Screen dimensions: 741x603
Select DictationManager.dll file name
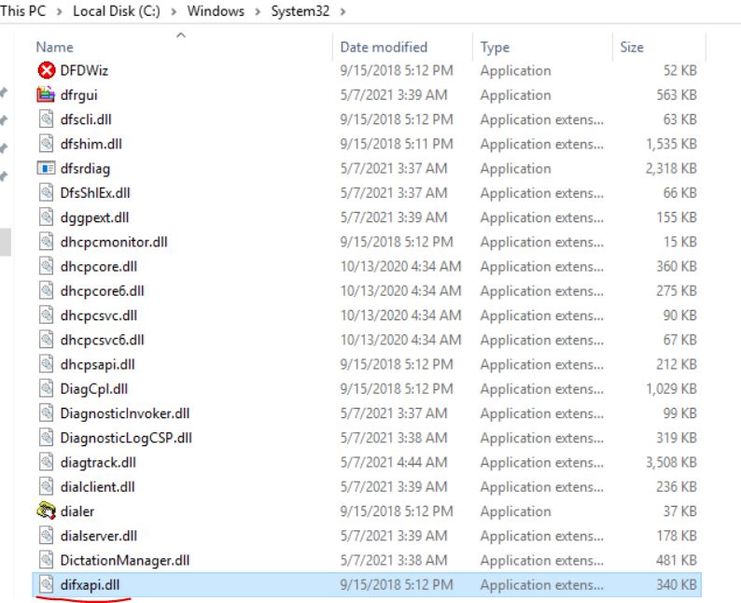125,560
